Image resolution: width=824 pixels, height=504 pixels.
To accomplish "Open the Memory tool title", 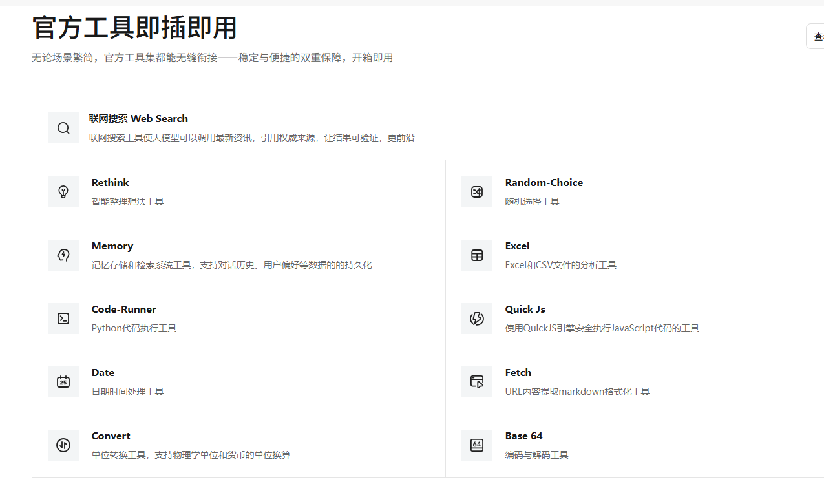I will (x=112, y=246).
